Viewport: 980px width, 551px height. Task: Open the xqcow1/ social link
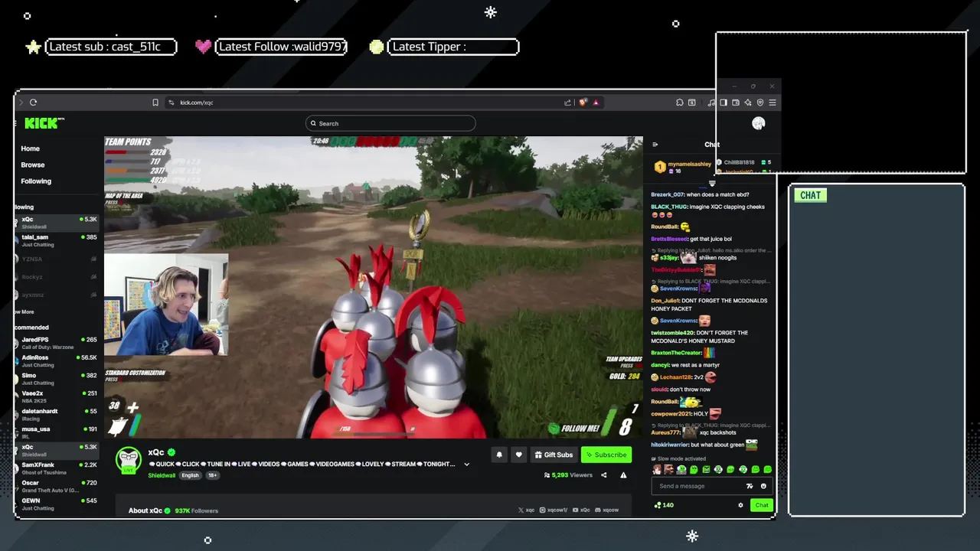pyautogui.click(x=554, y=510)
